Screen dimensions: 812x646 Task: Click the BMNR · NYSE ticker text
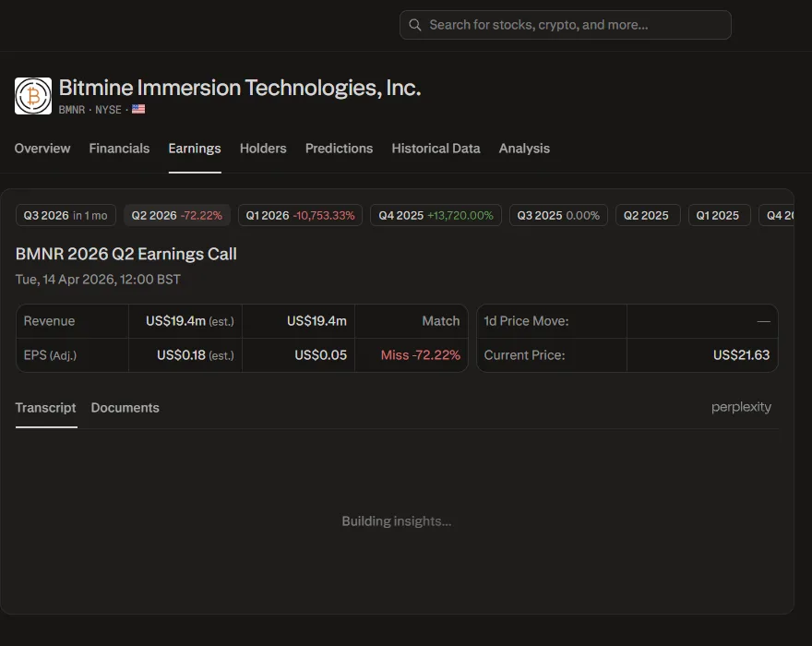[x=90, y=110]
